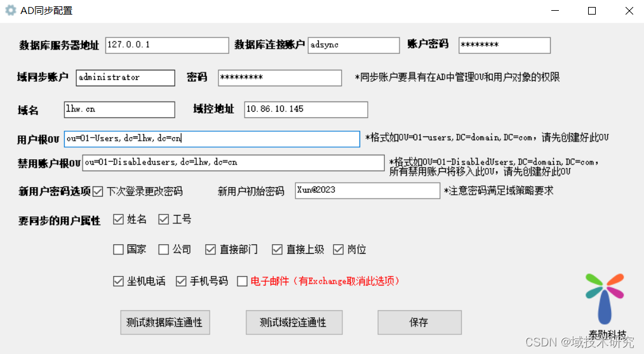
Task: Click the 新用户初始密码 label
Action: 251,192
